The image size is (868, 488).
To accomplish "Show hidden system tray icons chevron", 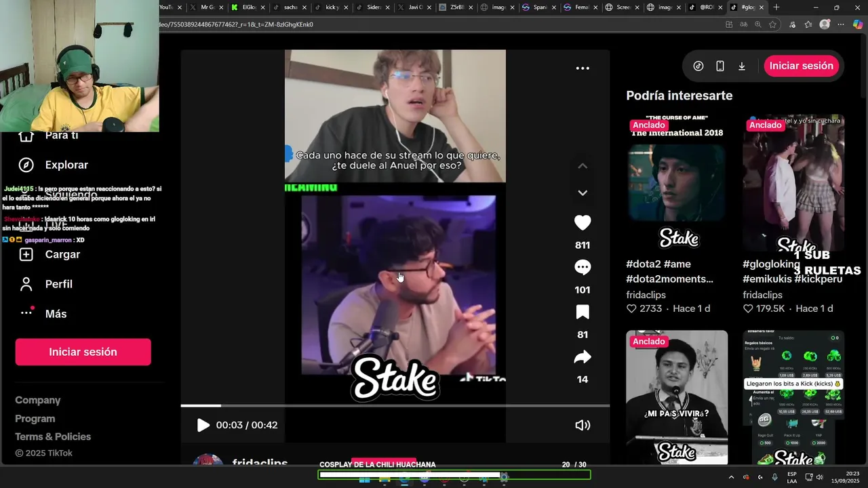I will tap(731, 477).
